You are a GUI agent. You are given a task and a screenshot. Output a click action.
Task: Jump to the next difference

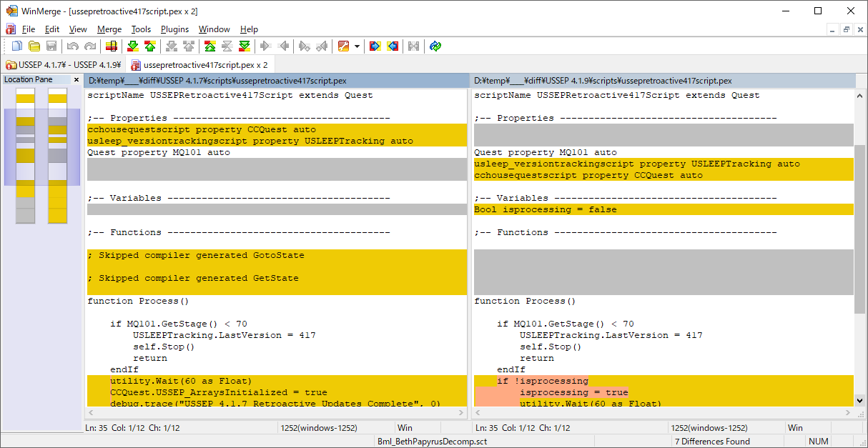pos(132,46)
